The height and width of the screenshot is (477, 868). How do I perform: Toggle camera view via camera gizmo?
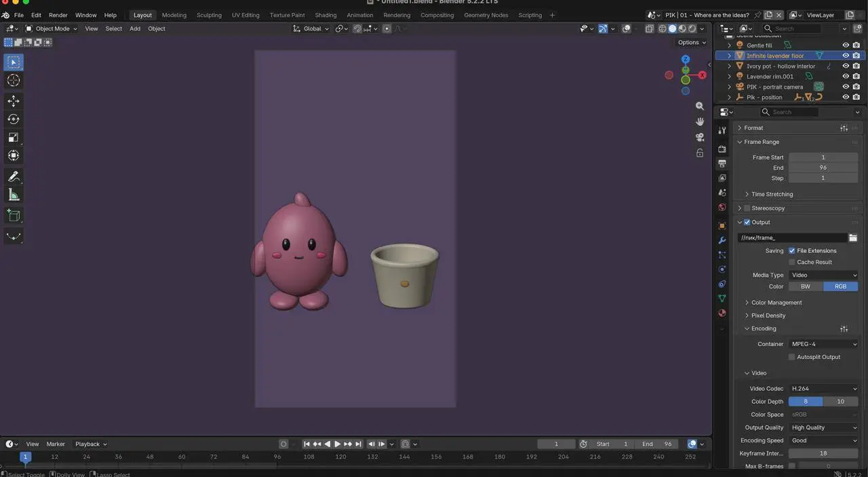[x=700, y=137]
